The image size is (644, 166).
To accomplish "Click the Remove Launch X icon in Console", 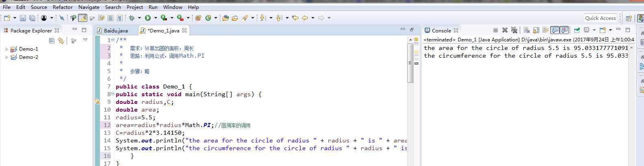I will point(505,30).
